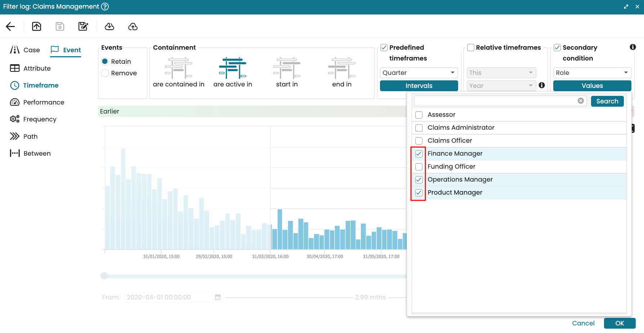Enable Relative timeframes checkbox
This screenshot has height=333, width=644.
click(x=471, y=48)
